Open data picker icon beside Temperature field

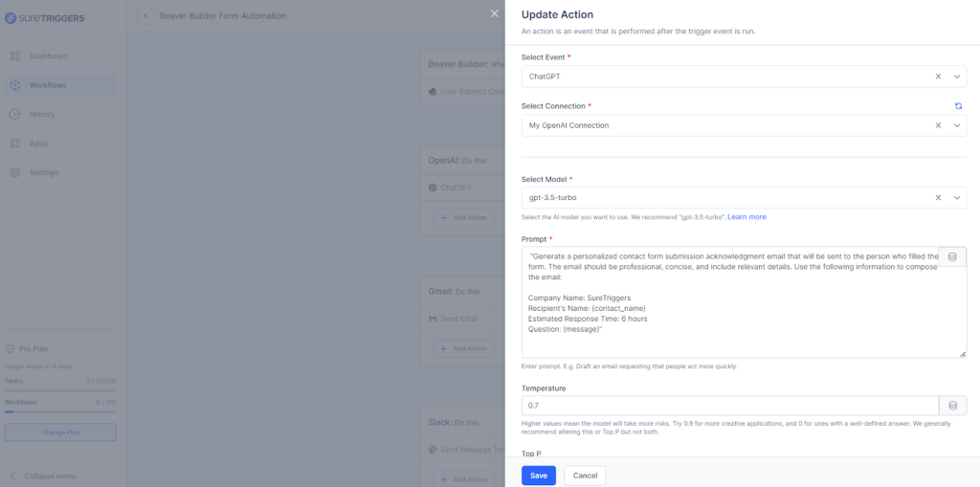(x=952, y=406)
